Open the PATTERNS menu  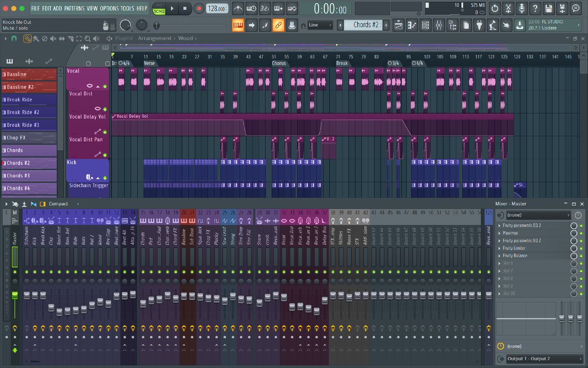[74, 8]
